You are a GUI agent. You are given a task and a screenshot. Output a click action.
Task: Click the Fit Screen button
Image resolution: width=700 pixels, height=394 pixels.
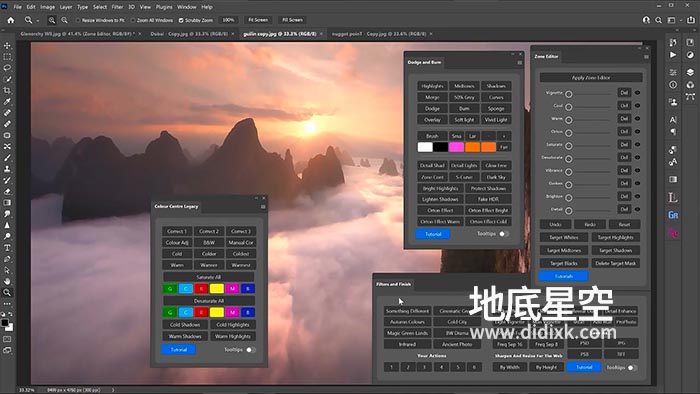[258, 20]
